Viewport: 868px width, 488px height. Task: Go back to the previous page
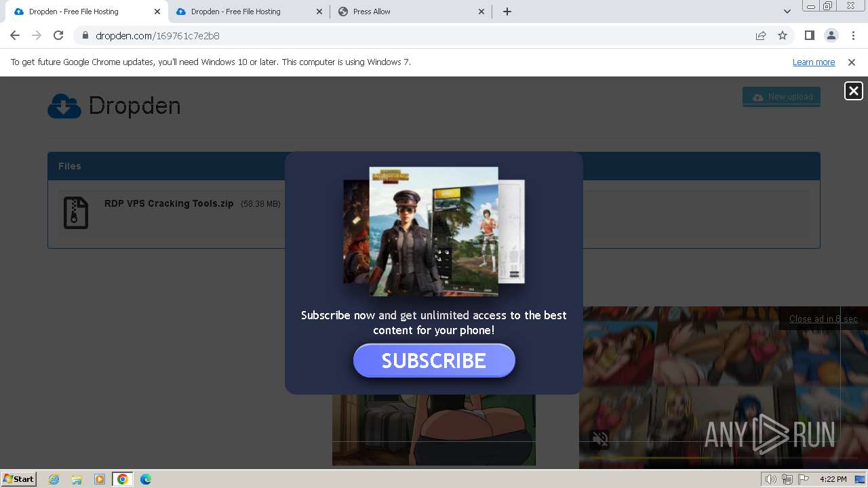[x=15, y=35]
